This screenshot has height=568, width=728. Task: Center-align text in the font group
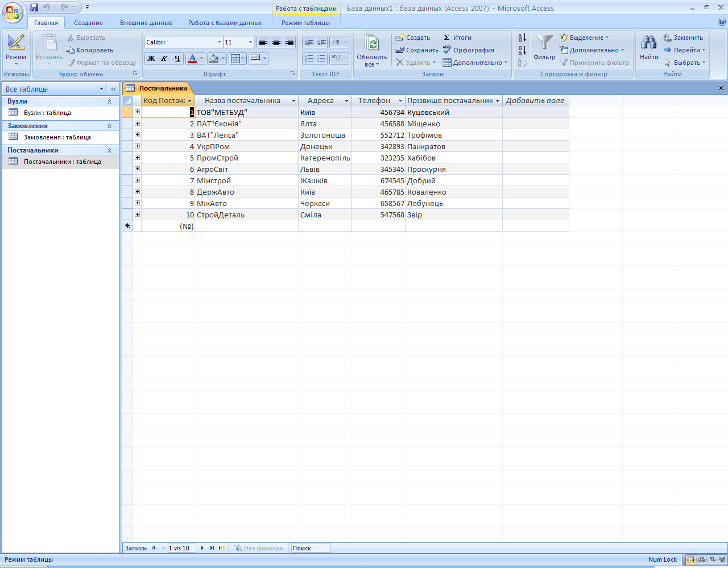[276, 42]
